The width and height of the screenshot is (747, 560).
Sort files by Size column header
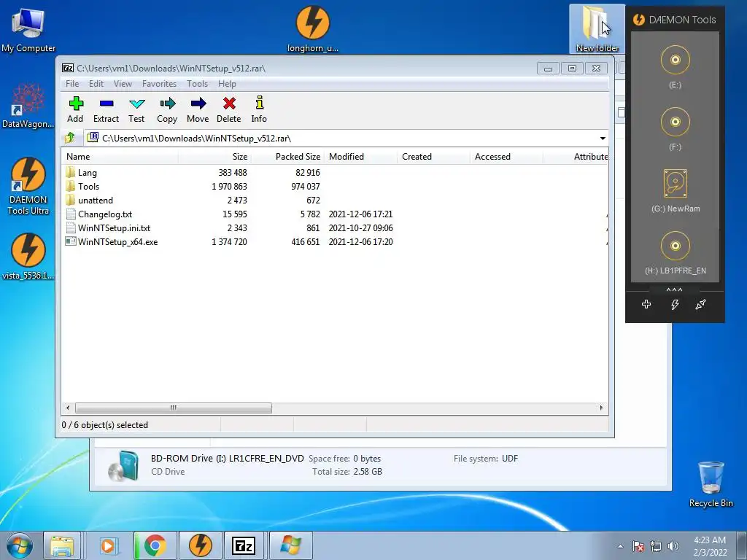pyautogui.click(x=215, y=157)
